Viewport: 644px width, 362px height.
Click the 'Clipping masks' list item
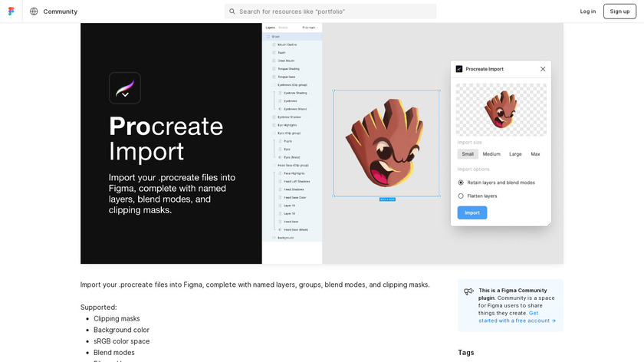coord(117,318)
